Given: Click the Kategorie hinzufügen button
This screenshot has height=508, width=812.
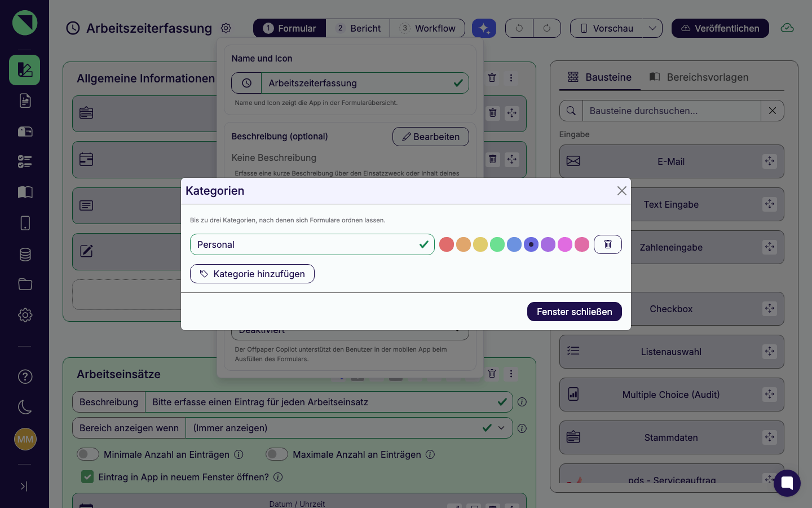Looking at the screenshot, I should tap(252, 274).
